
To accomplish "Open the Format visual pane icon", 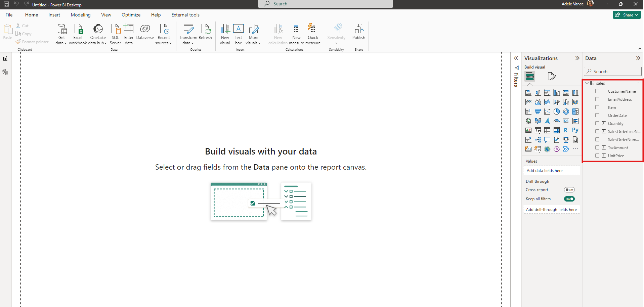I will click(551, 76).
